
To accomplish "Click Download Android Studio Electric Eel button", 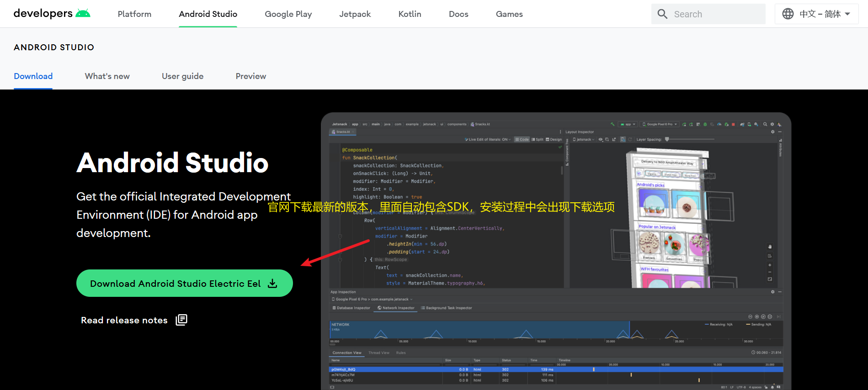I will tap(185, 283).
